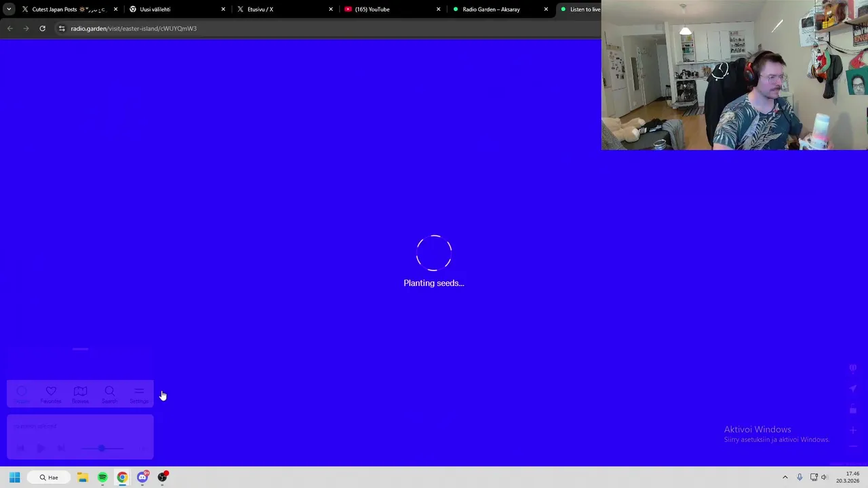The image size is (868, 488).
Task: Open site information icon in address bar
Action: pyautogui.click(x=62, y=28)
